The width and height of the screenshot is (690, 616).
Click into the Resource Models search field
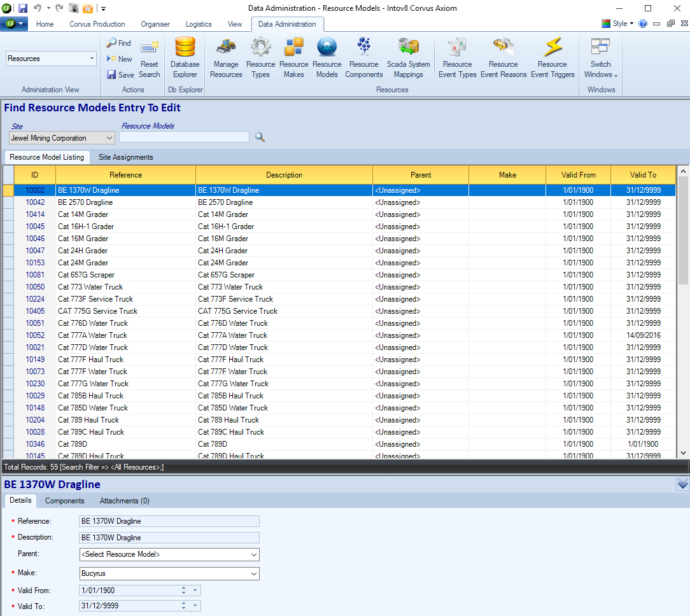point(184,137)
